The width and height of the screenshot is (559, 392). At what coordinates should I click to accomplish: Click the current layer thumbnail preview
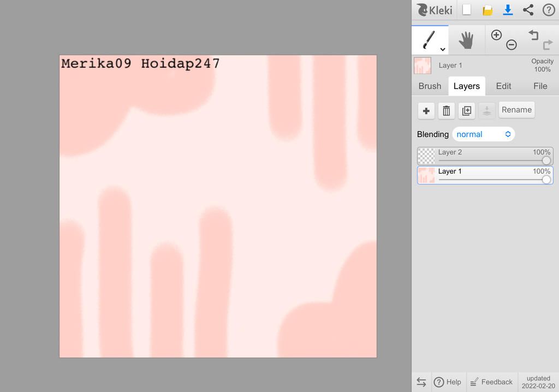pyautogui.click(x=423, y=66)
